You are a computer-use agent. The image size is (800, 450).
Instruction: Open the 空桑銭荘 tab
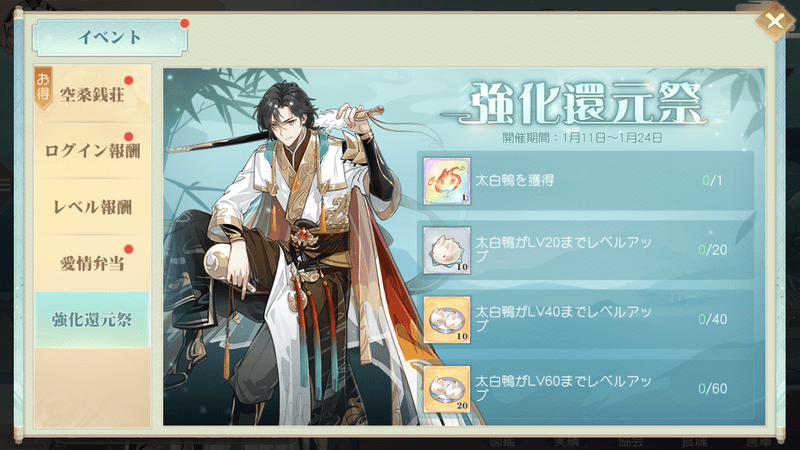[x=92, y=94]
